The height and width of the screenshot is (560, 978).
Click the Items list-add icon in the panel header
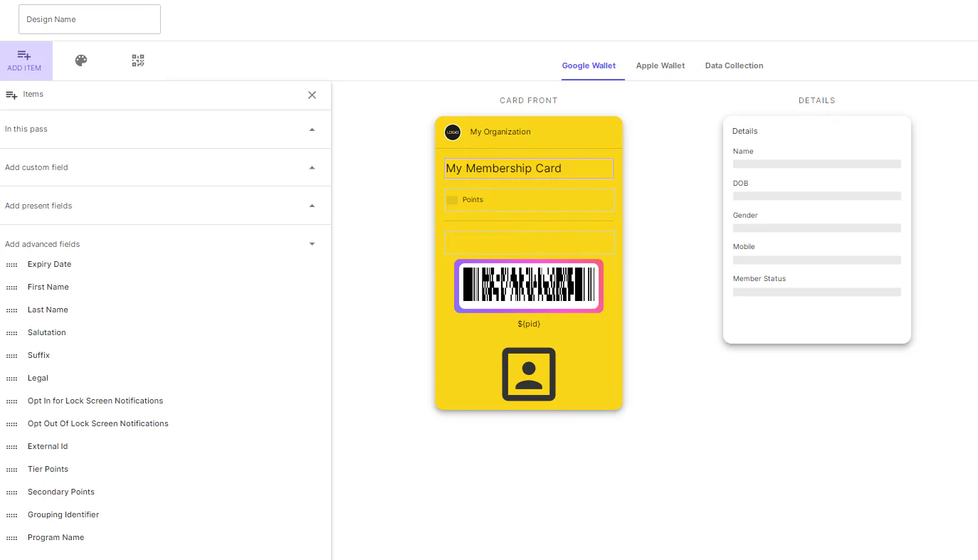pyautogui.click(x=11, y=95)
